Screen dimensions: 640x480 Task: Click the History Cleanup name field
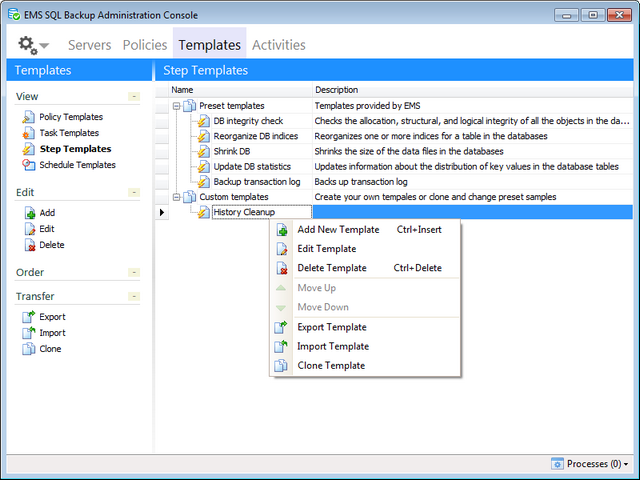(262, 212)
